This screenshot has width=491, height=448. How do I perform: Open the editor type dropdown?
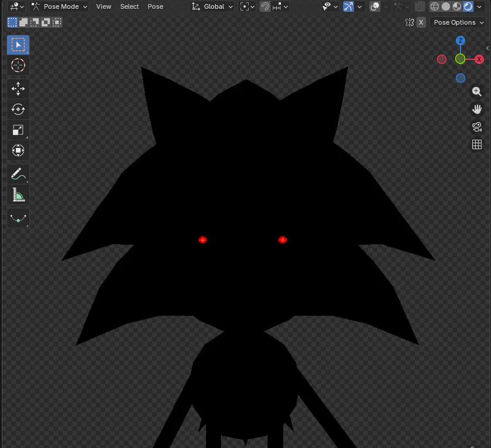(x=16, y=6)
